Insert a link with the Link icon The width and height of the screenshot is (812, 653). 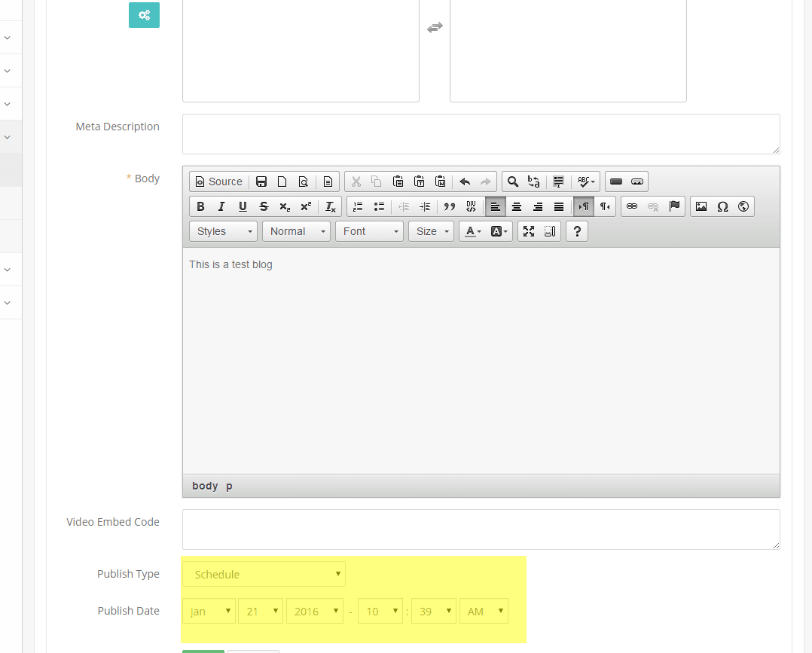click(632, 206)
